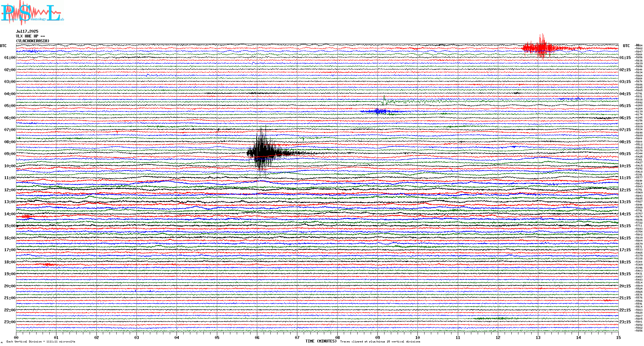The width and height of the screenshot is (644, 346).
Task: Click minute tick 13 on bottom time axis
Action: 538,337
